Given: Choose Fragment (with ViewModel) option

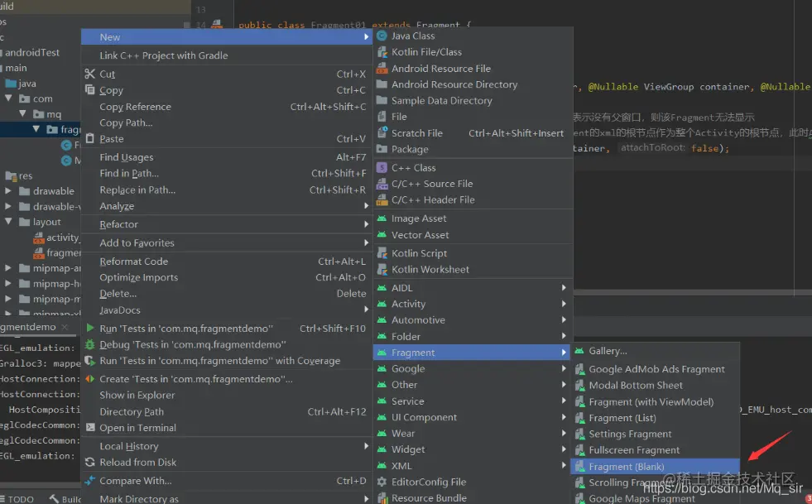Looking at the screenshot, I should tap(655, 401).
